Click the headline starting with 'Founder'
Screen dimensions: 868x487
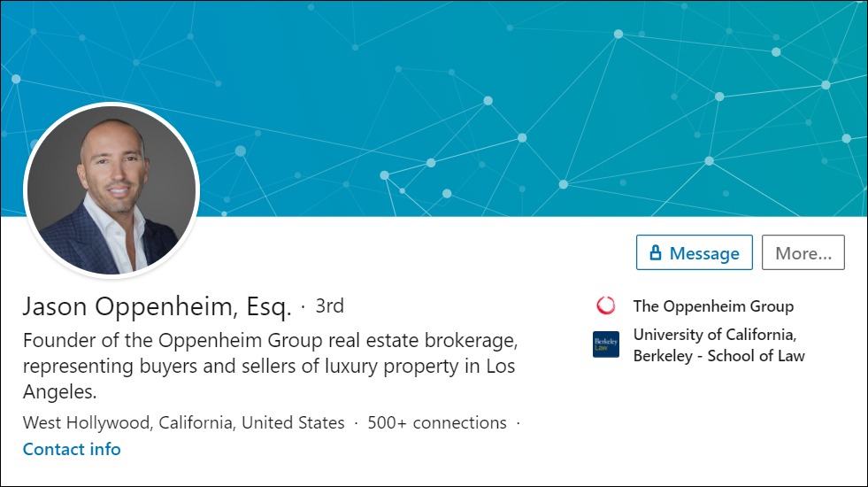click(269, 341)
